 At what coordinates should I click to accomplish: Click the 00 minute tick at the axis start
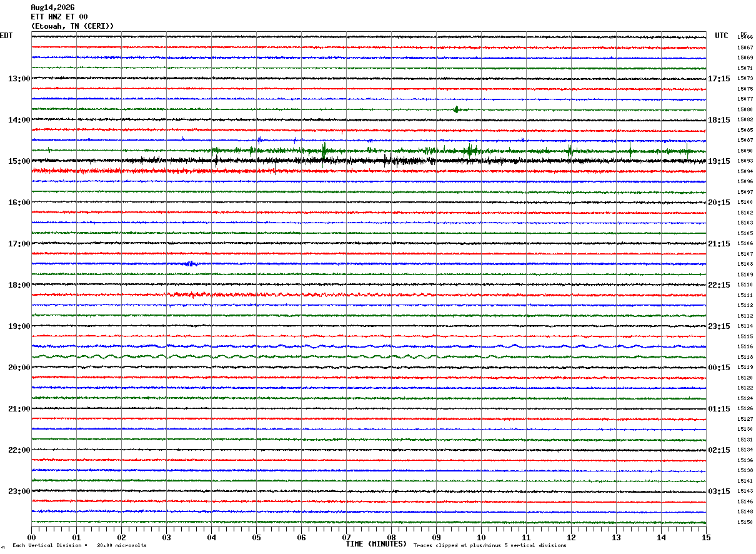point(31,537)
